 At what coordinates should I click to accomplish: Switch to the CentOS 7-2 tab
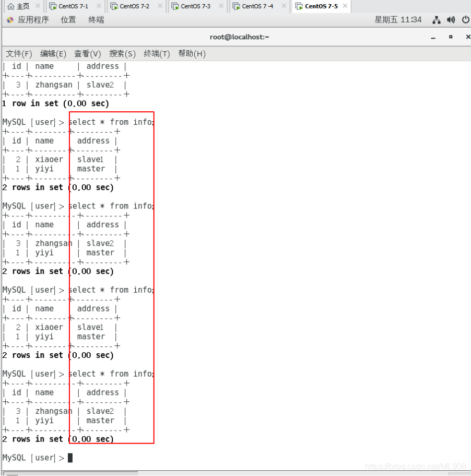click(134, 6)
